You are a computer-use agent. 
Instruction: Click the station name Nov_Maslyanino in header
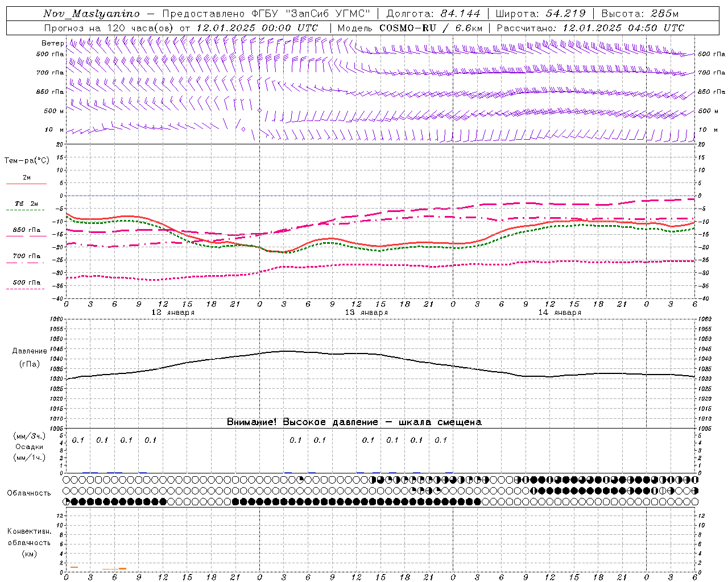tap(92, 14)
